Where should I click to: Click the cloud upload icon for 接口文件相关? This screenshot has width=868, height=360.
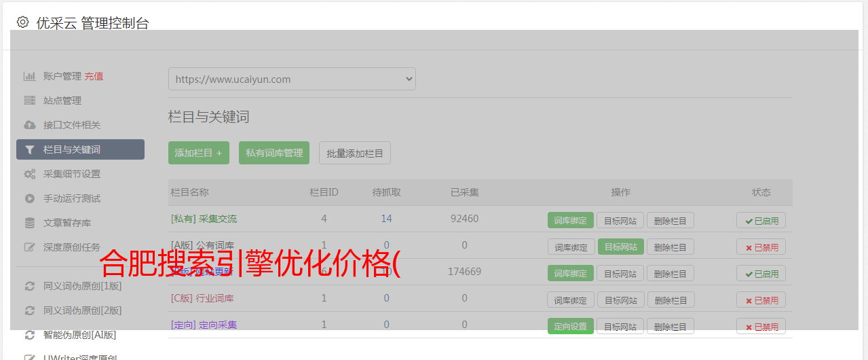29,125
